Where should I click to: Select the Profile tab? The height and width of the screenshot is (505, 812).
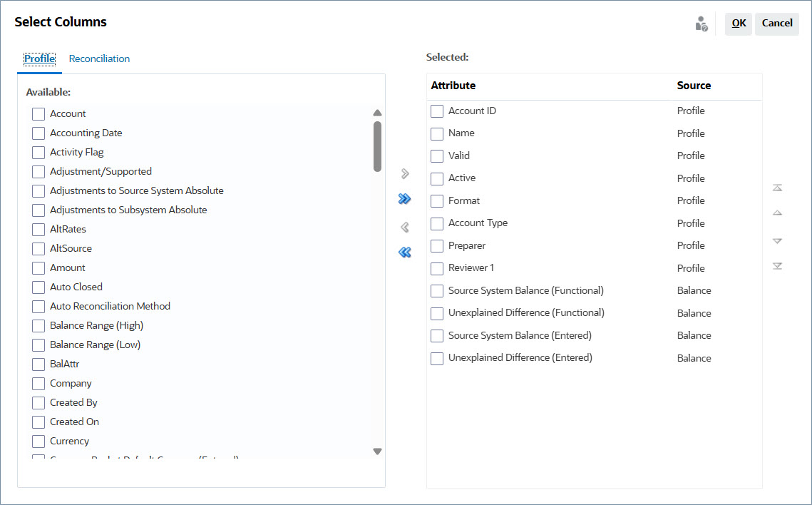(x=39, y=58)
